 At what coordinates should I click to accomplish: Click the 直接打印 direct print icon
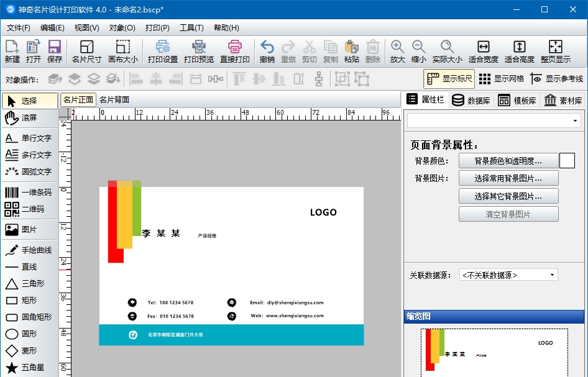[x=236, y=50]
